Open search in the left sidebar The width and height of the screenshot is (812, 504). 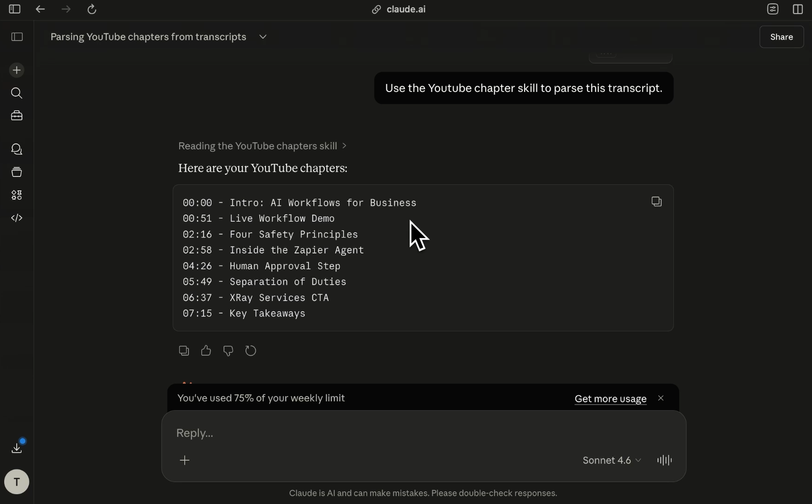point(17,93)
